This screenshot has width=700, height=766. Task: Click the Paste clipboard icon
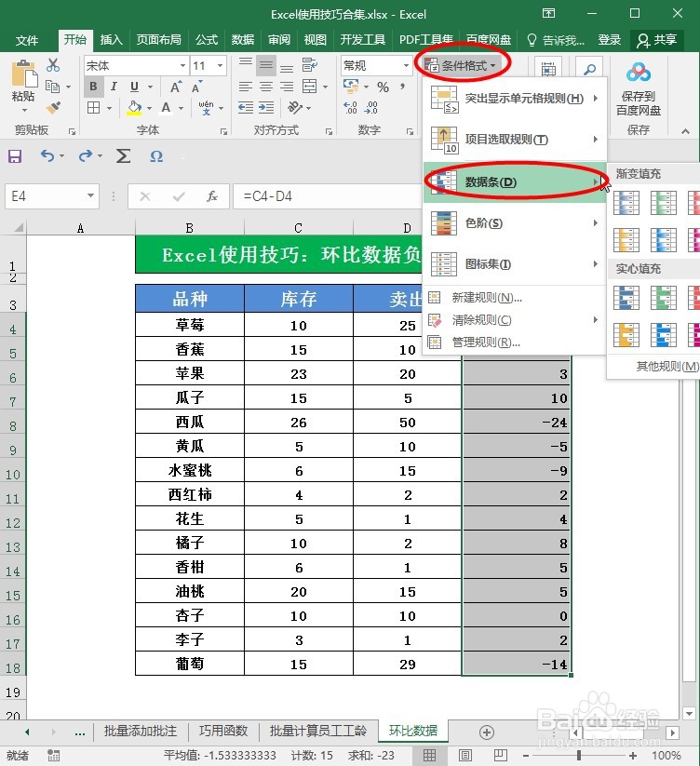[23, 74]
